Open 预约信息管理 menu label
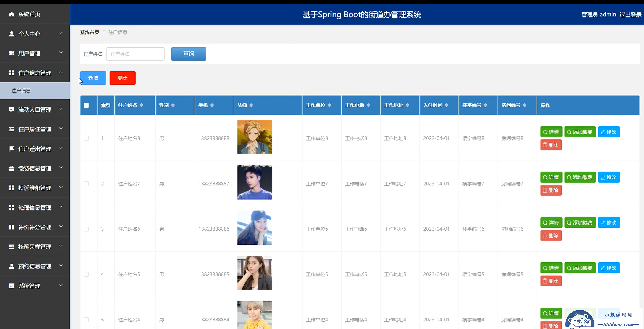Image resolution: width=644 pixels, height=329 pixels. [x=35, y=266]
